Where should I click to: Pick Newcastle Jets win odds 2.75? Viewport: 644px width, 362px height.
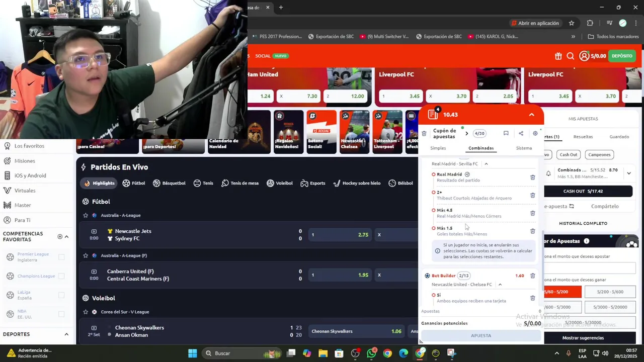(340, 235)
